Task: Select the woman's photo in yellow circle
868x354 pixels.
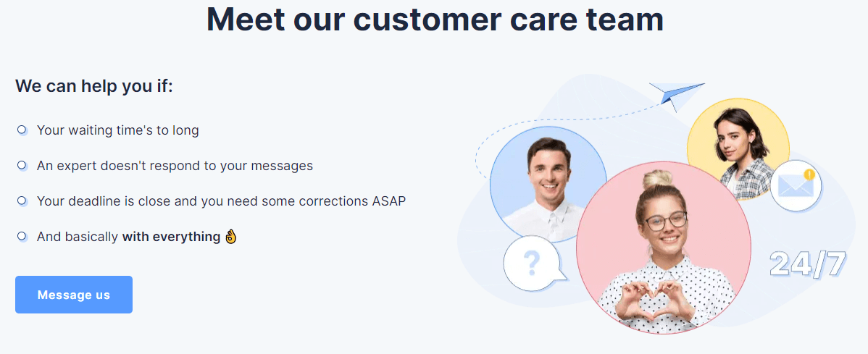Action: pyautogui.click(x=739, y=148)
